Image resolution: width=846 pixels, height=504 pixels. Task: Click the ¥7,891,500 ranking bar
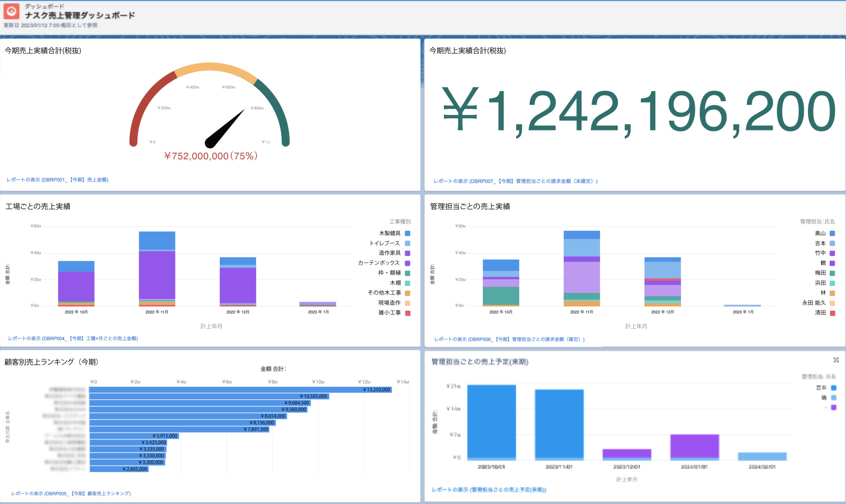pyautogui.click(x=180, y=429)
